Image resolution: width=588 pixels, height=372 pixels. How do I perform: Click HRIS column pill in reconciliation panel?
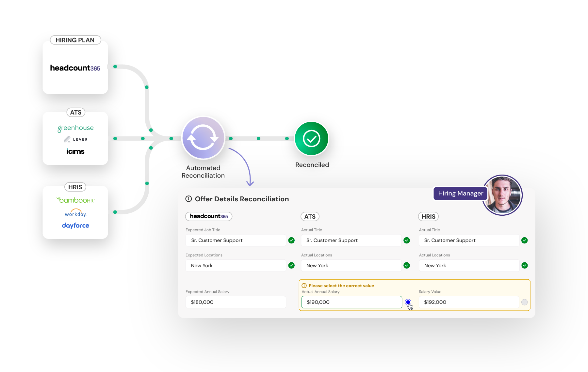(x=428, y=216)
